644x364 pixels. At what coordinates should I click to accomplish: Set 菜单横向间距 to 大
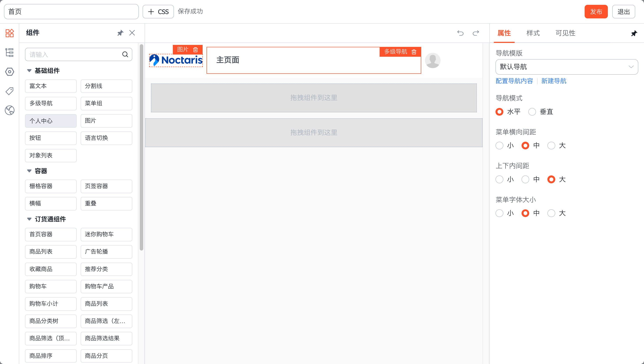[551, 145]
